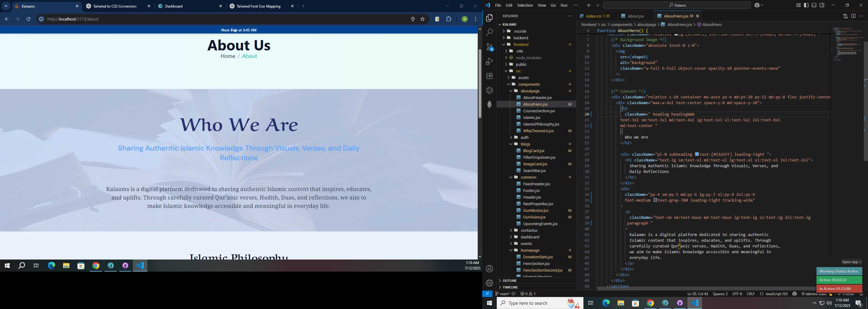Click the text-gray-700 color swatch in code
Image resolution: width=868 pixels, height=309 pixels.
(656, 200)
